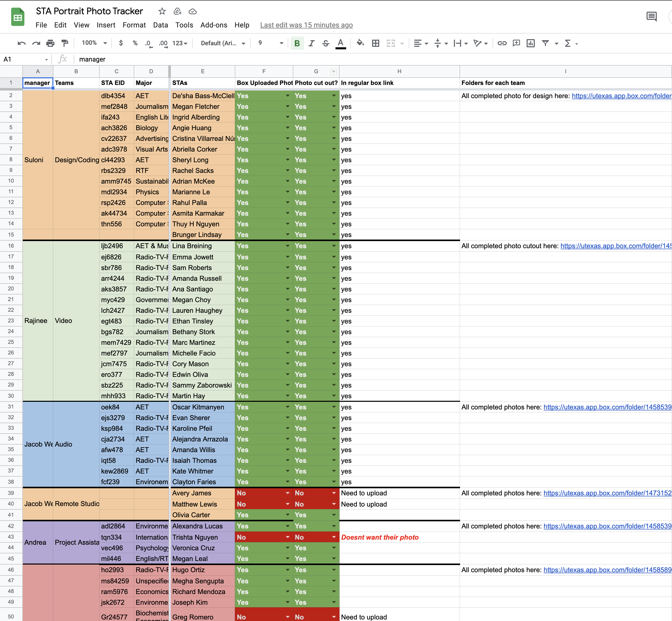672x621 pixels.
Task: Increase decimal places icon
Action: [163, 43]
